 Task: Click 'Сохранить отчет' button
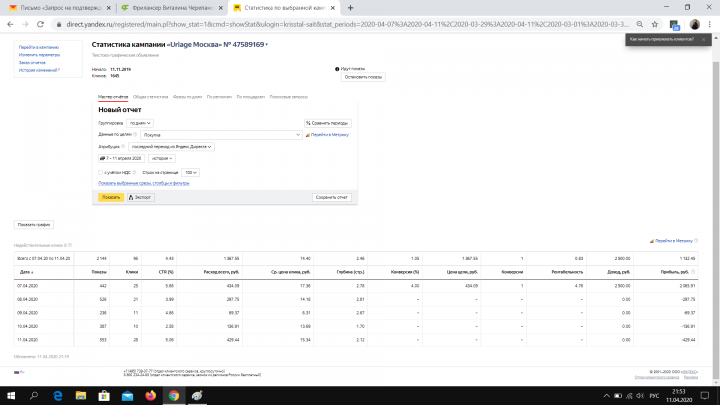(332, 197)
